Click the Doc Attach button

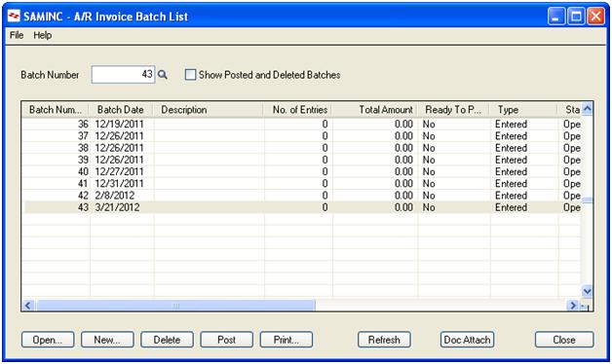(x=467, y=340)
